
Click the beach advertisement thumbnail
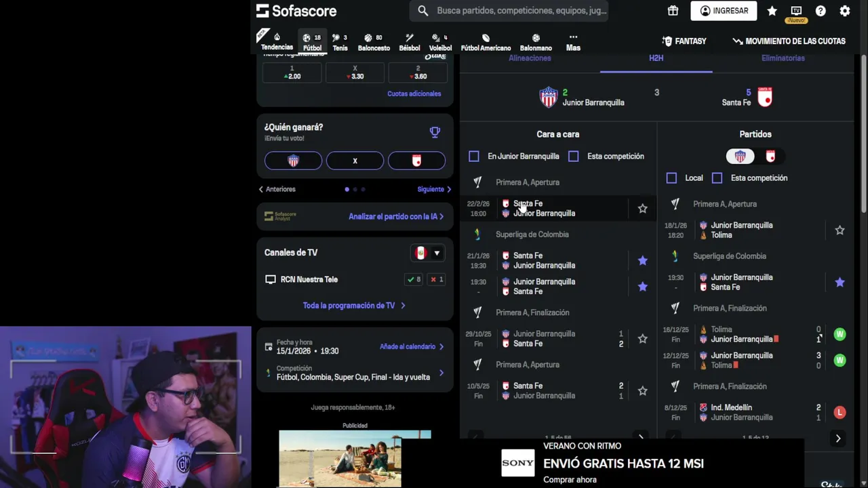(x=340, y=459)
